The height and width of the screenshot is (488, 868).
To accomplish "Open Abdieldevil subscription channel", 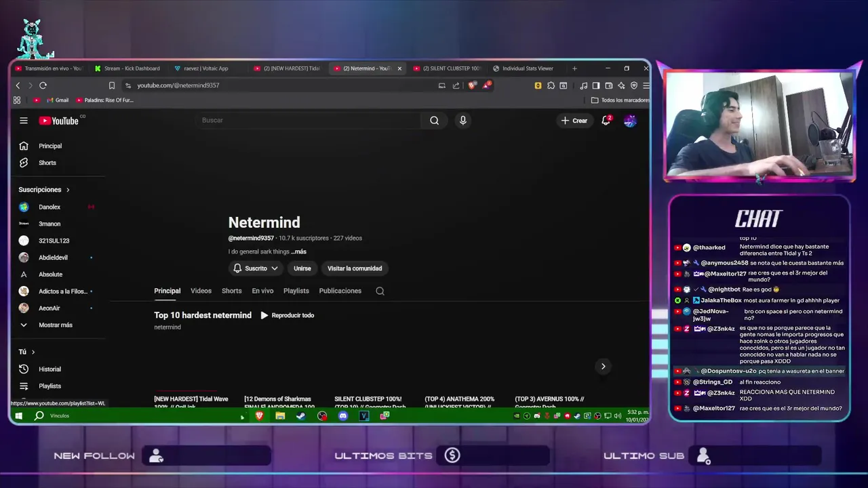I will point(53,258).
